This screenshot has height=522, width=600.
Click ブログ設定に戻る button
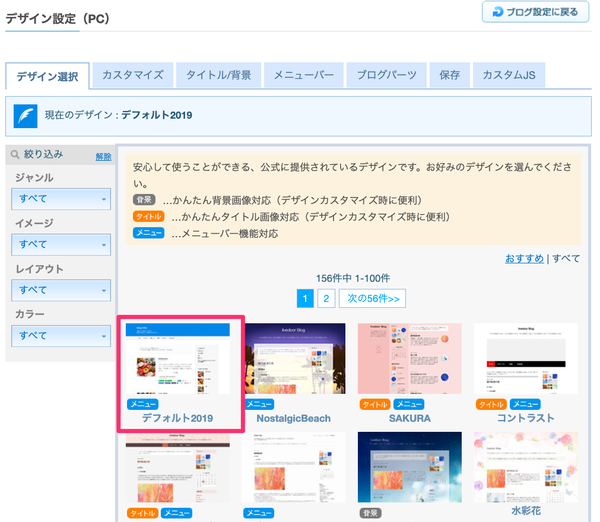click(535, 12)
